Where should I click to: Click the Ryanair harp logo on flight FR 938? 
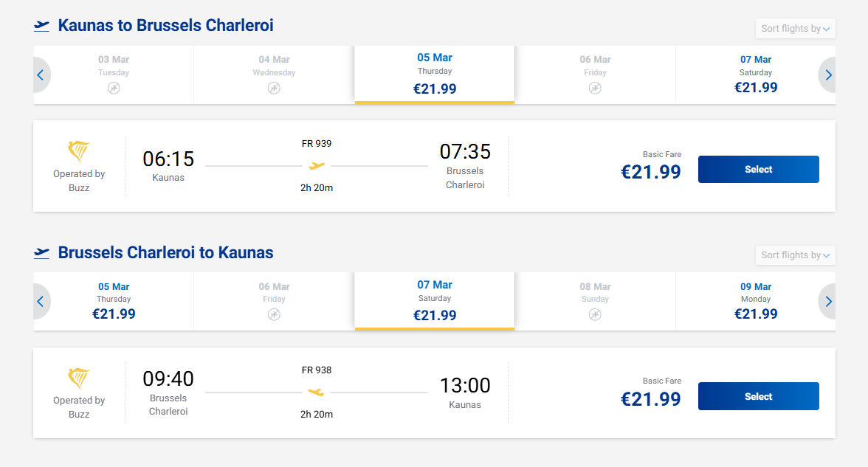79,378
